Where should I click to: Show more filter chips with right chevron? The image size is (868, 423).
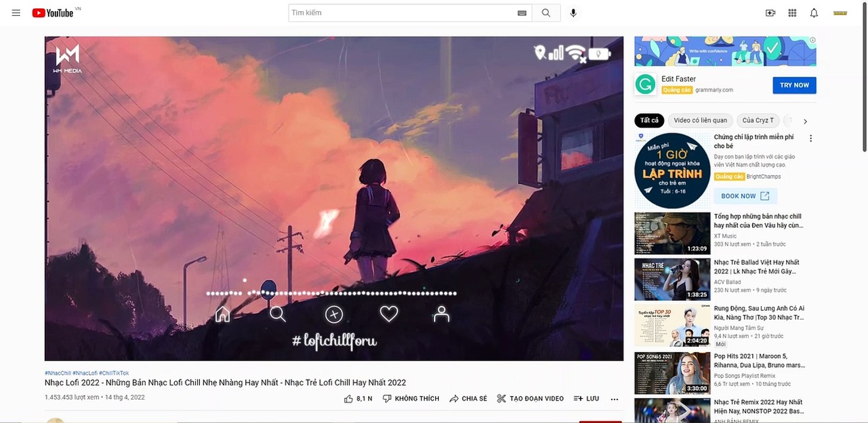(805, 121)
